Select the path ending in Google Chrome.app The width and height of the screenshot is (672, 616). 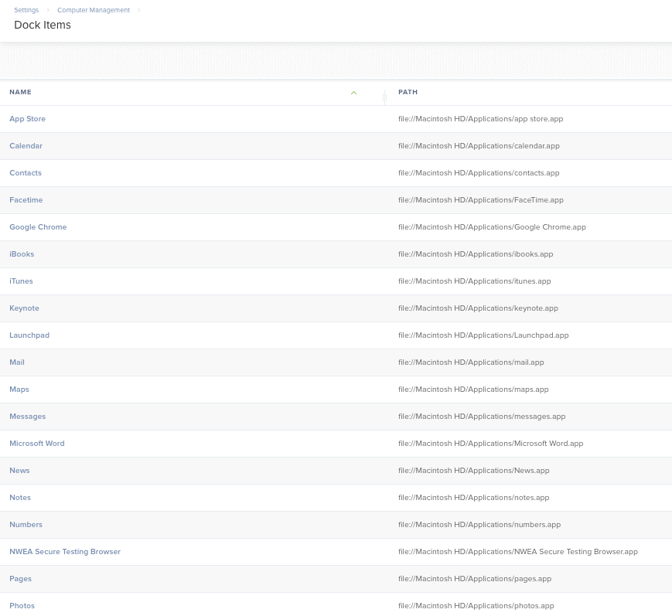[492, 227]
